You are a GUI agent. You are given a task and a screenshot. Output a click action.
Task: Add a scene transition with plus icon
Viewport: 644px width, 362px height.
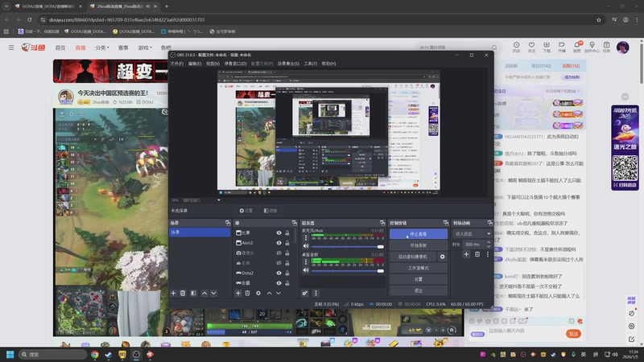tap(466, 254)
